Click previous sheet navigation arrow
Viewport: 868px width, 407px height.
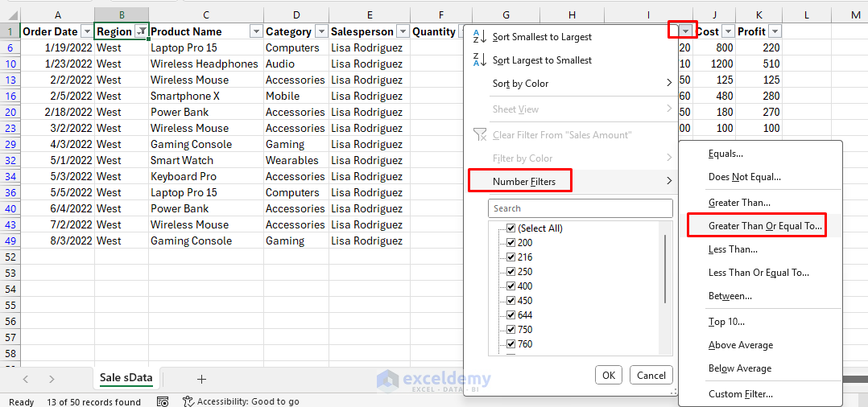26,379
